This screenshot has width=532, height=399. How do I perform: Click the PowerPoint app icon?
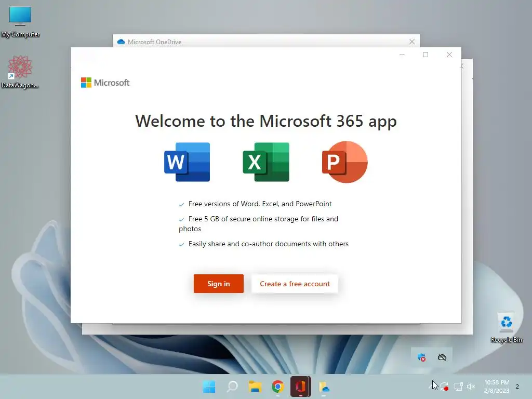[x=345, y=162]
